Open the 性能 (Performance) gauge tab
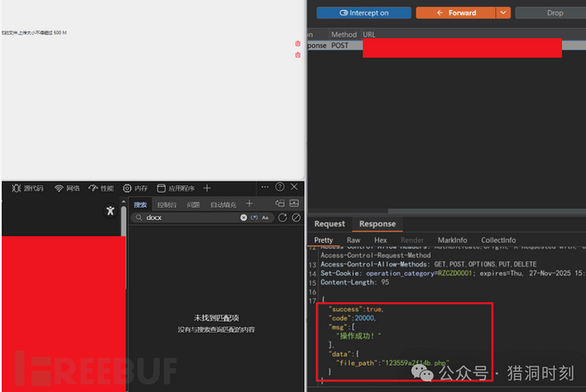This screenshot has height=392, width=586. [100, 188]
